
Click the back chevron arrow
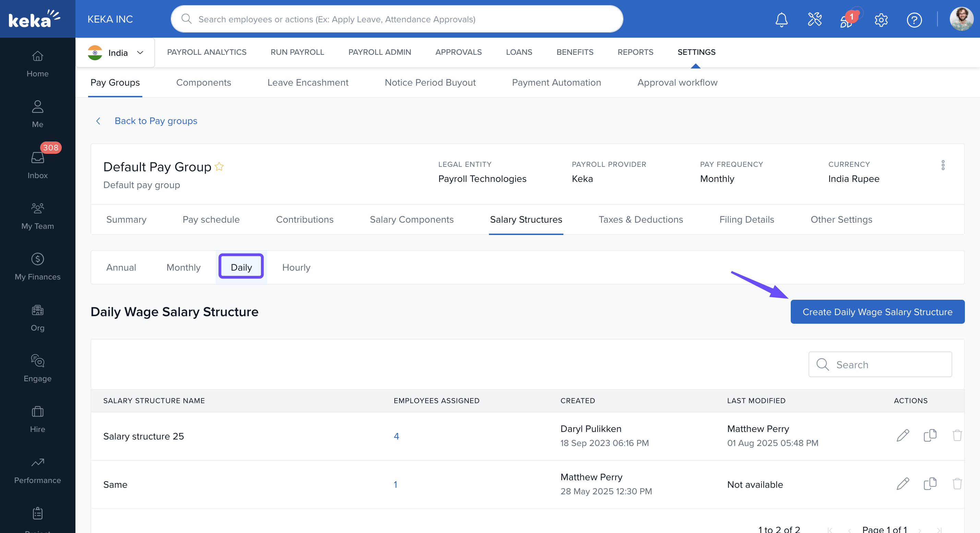(x=98, y=121)
